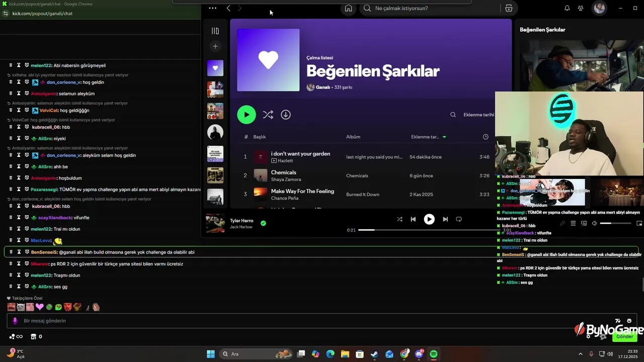Toggle liked checkmark for Tyler Herro
The height and width of the screenshot is (362, 644).
[263, 223]
